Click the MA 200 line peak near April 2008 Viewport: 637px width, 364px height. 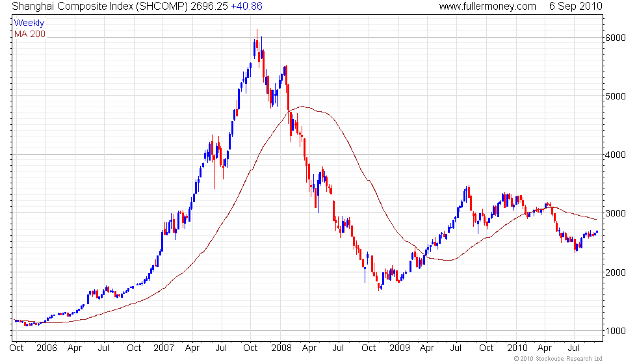coord(302,107)
